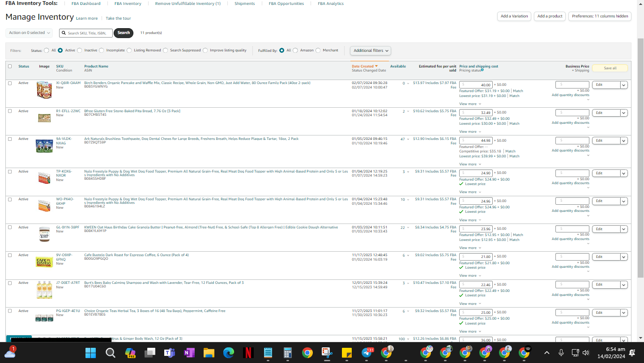
Task: Expand 'Add quantity discounts' for Burt's Bees shampoo
Action: point(570,295)
